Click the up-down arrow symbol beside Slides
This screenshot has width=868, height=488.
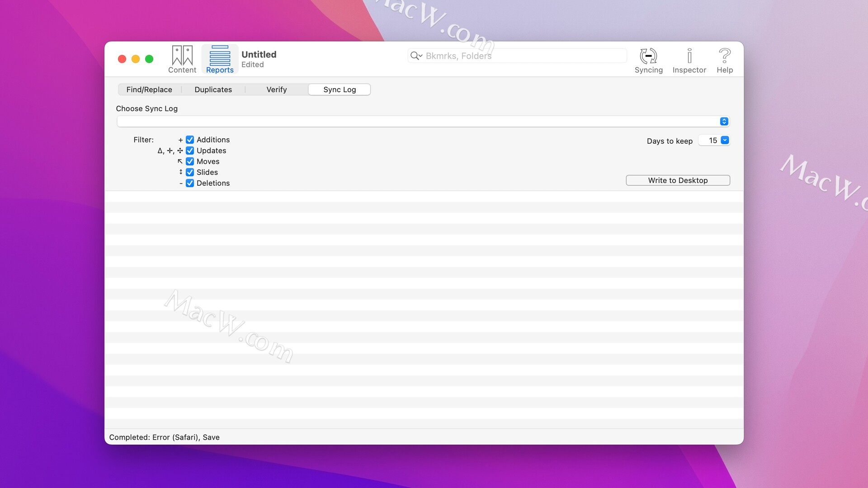click(181, 172)
